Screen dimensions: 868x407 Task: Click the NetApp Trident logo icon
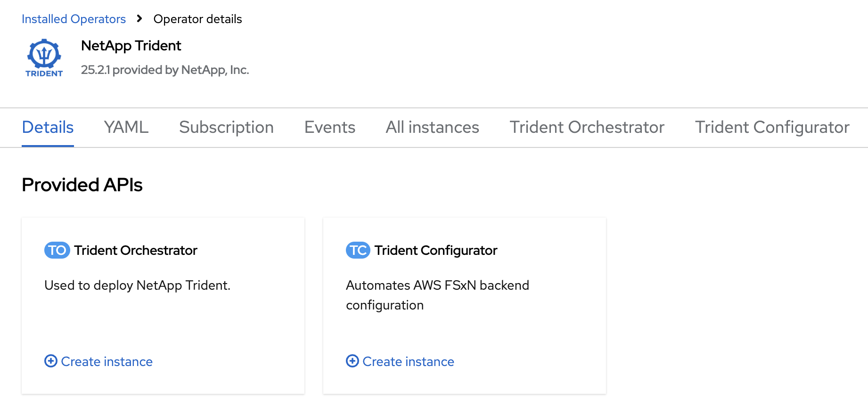pos(44,58)
